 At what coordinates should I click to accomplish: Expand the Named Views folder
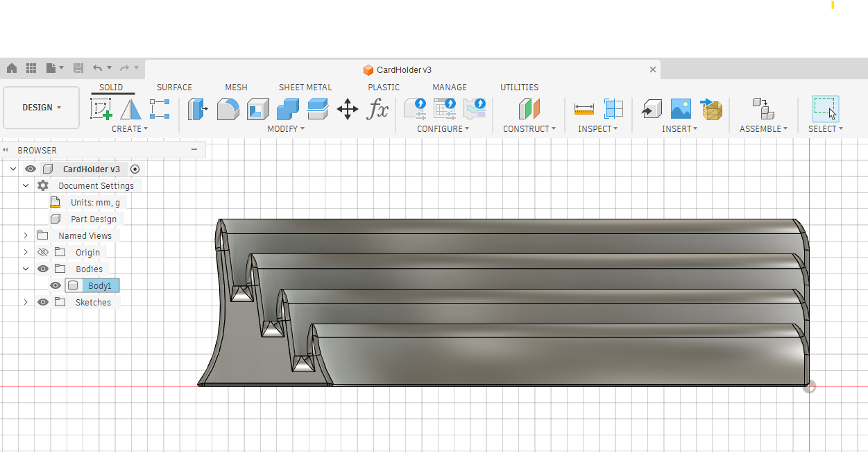pyautogui.click(x=26, y=235)
